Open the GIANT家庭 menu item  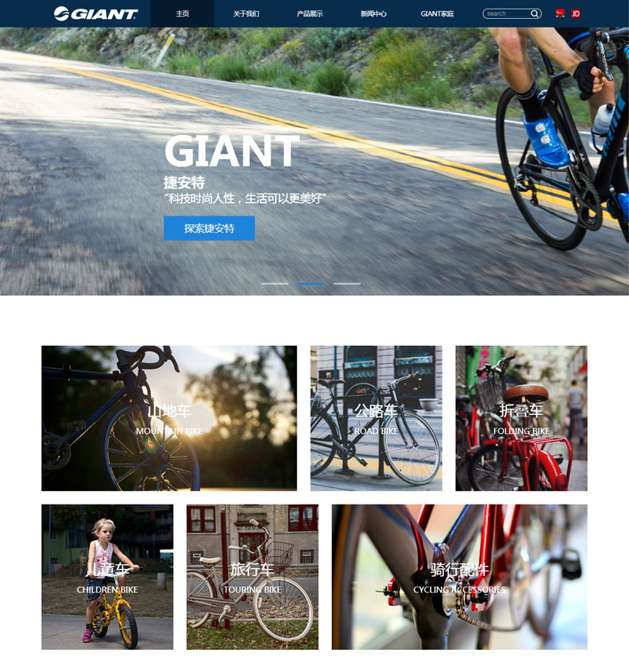(x=437, y=13)
